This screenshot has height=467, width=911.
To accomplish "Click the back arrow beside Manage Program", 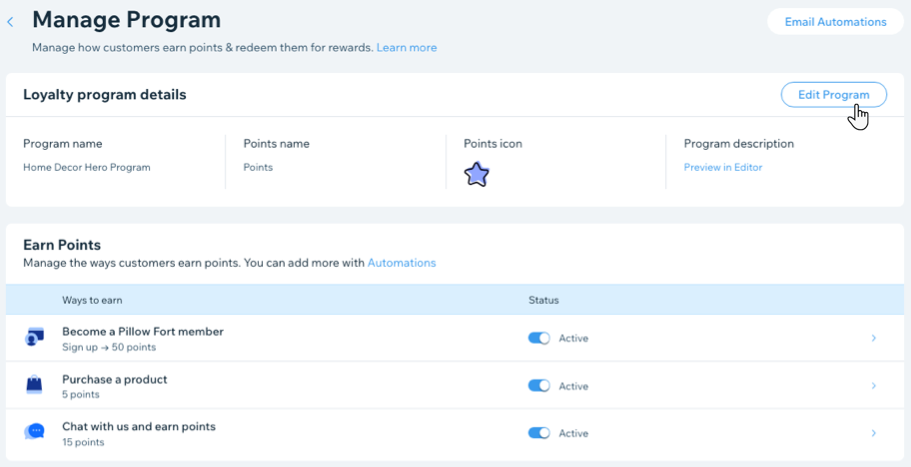I will [x=11, y=21].
